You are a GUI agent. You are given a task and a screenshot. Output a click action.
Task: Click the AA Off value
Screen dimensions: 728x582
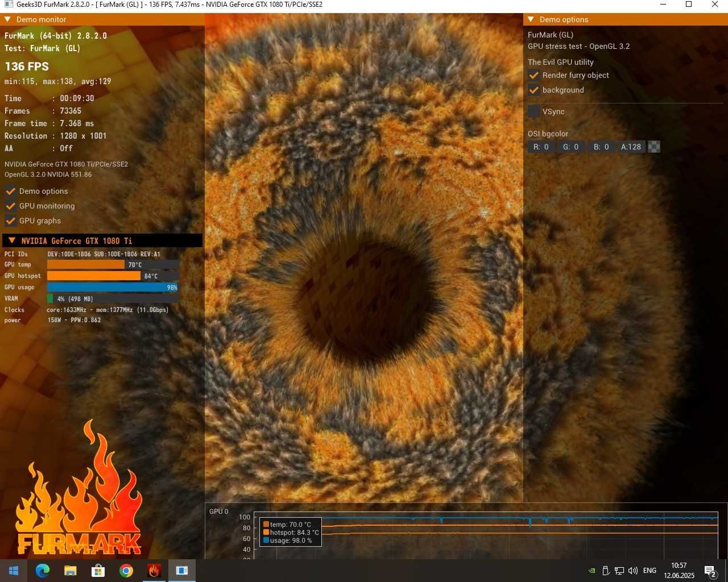66,148
